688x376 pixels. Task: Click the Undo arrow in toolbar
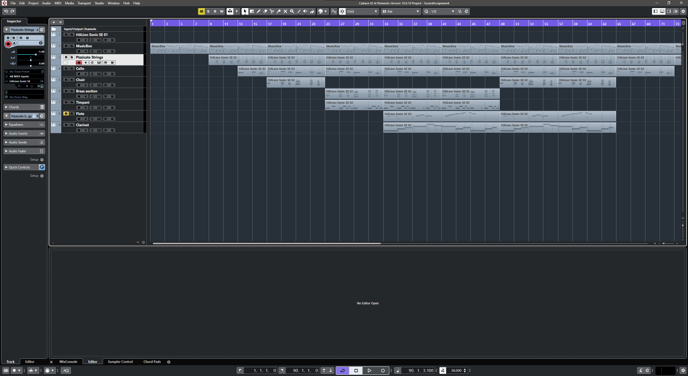tap(6, 11)
